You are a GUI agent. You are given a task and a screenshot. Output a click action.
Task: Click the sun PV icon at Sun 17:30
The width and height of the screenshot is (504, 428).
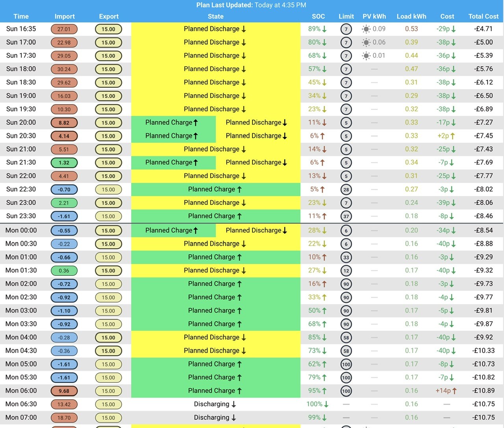point(366,56)
